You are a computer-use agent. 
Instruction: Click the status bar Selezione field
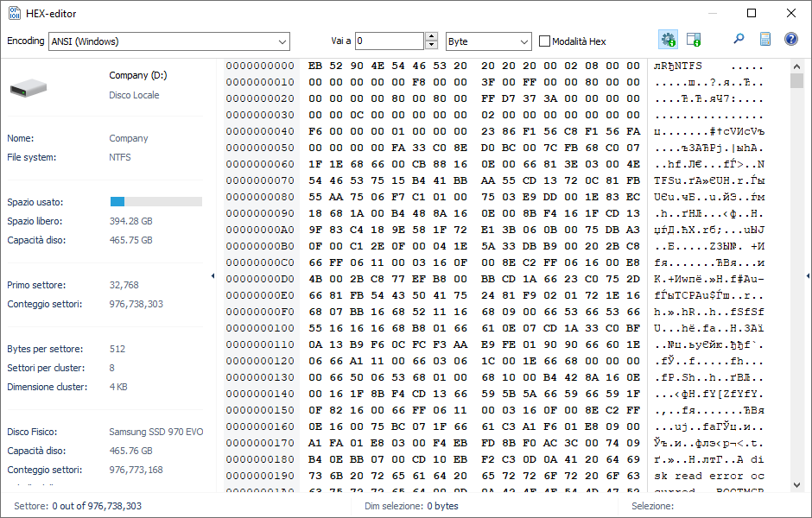click(652, 506)
